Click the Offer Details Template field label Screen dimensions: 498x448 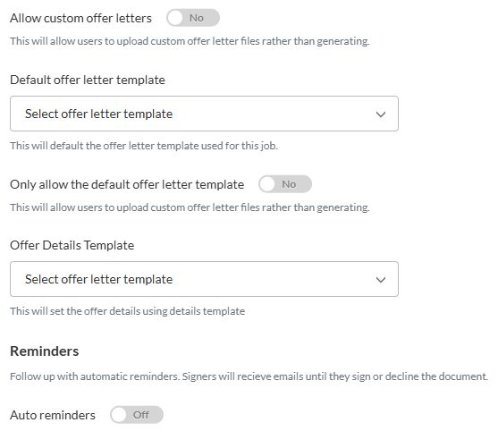click(72, 245)
